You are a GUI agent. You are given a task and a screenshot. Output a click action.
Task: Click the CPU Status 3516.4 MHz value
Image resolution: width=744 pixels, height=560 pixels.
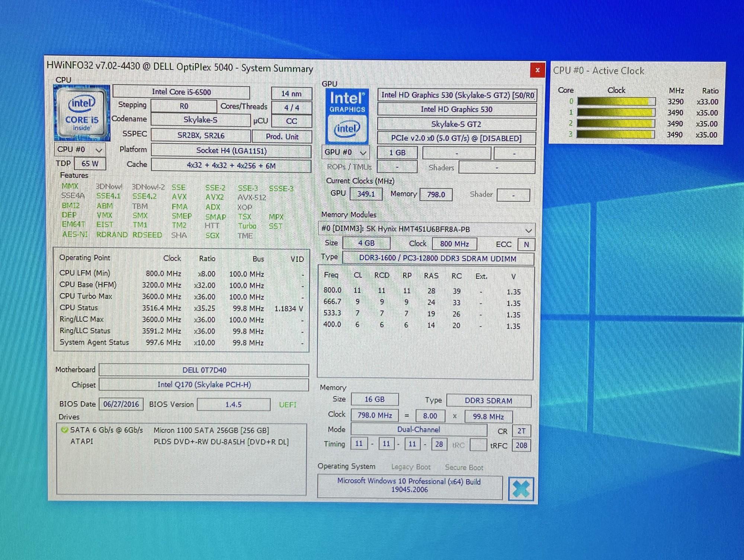161,308
